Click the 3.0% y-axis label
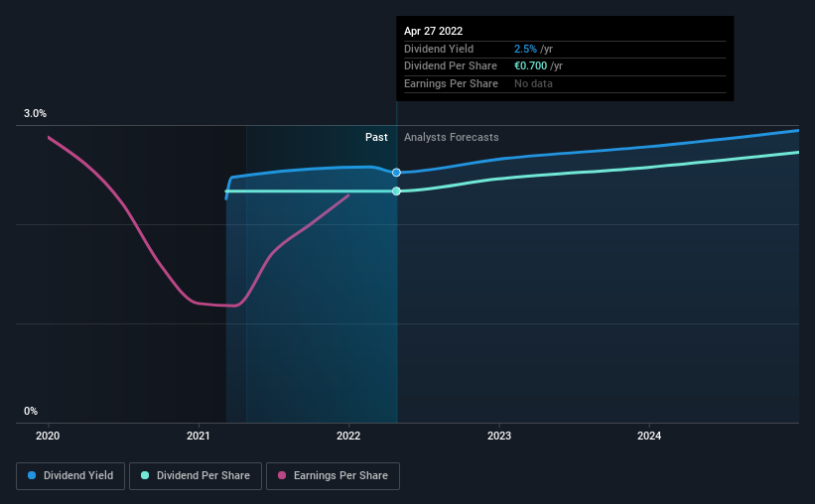The width and height of the screenshot is (815, 504). tap(35, 113)
